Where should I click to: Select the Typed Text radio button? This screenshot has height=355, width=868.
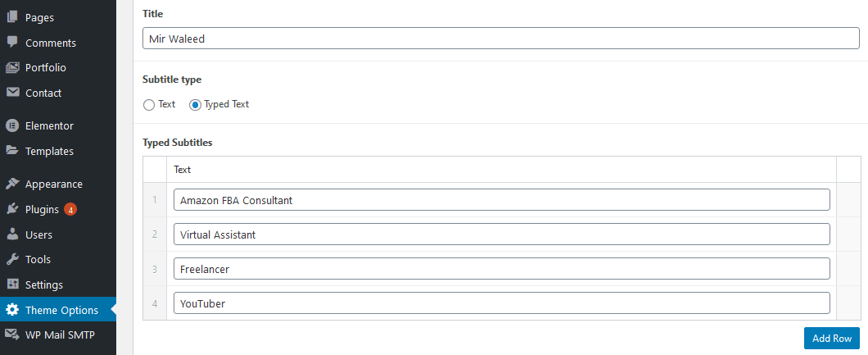pos(195,105)
